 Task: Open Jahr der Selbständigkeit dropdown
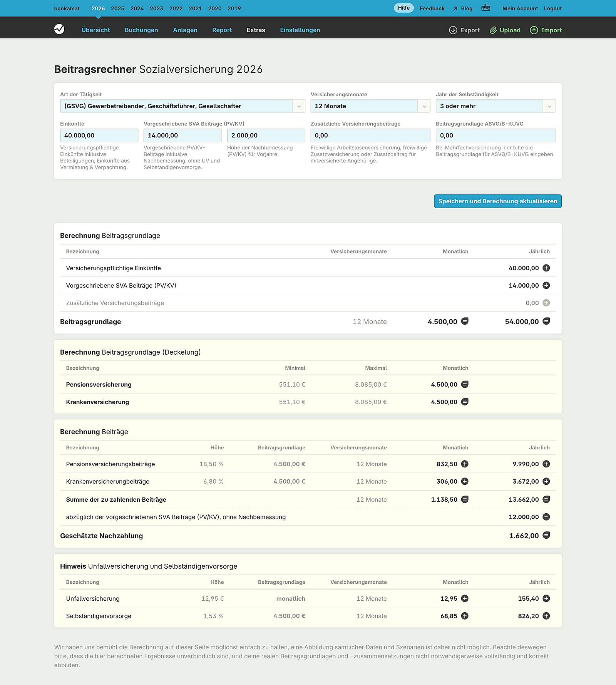[495, 106]
